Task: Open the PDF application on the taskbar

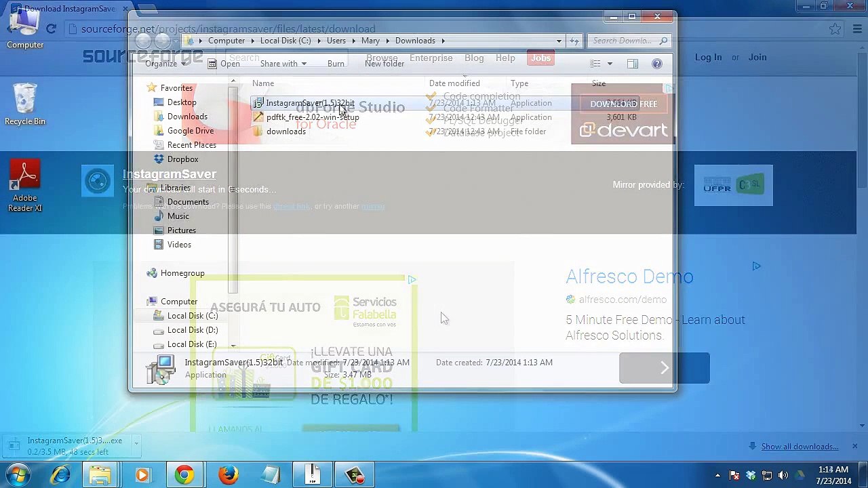Action: pyautogui.click(x=312, y=475)
